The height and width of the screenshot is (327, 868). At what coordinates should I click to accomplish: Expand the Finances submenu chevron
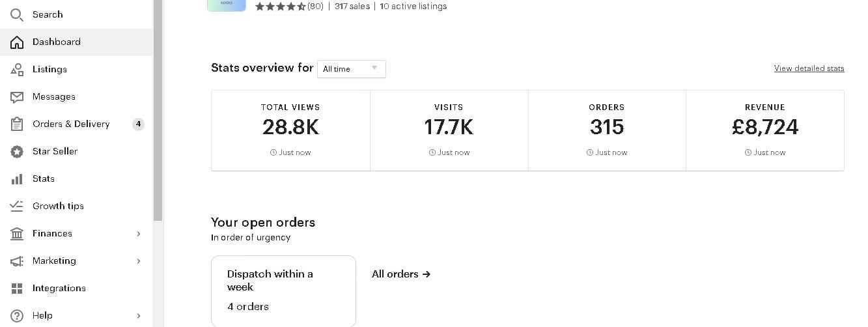(x=138, y=233)
